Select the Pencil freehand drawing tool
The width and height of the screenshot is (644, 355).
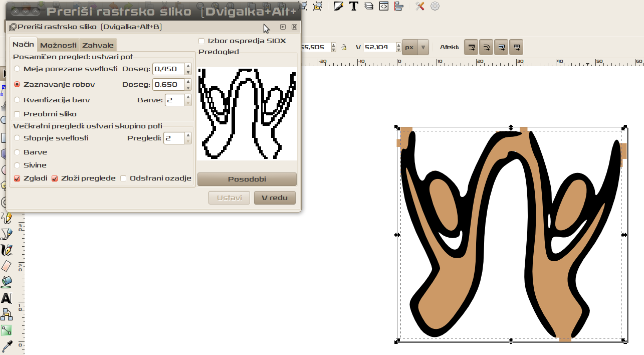[x=7, y=218]
